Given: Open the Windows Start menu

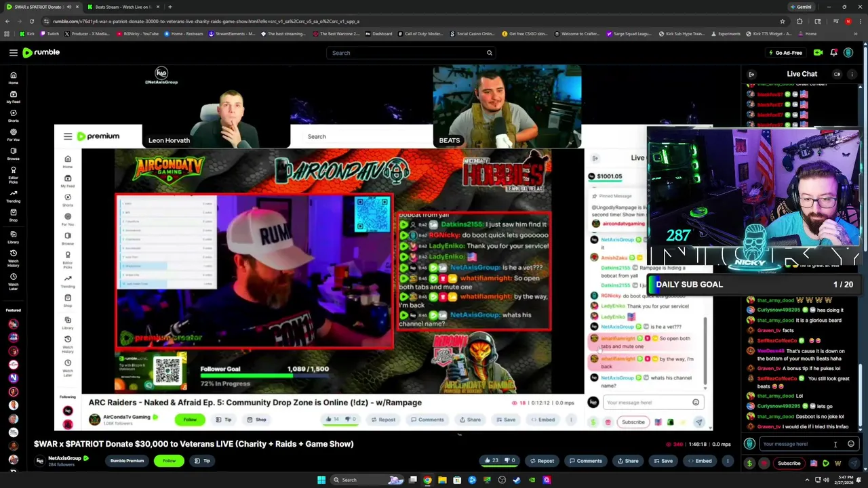Looking at the screenshot, I should tap(321, 480).
